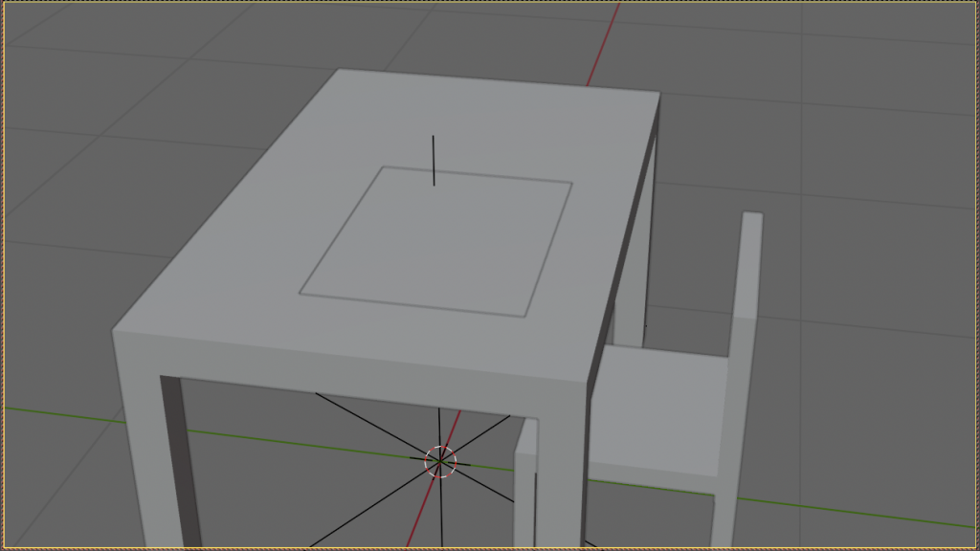Image resolution: width=980 pixels, height=551 pixels.
Task: Click the green Y axis line left of table
Action: (57, 413)
